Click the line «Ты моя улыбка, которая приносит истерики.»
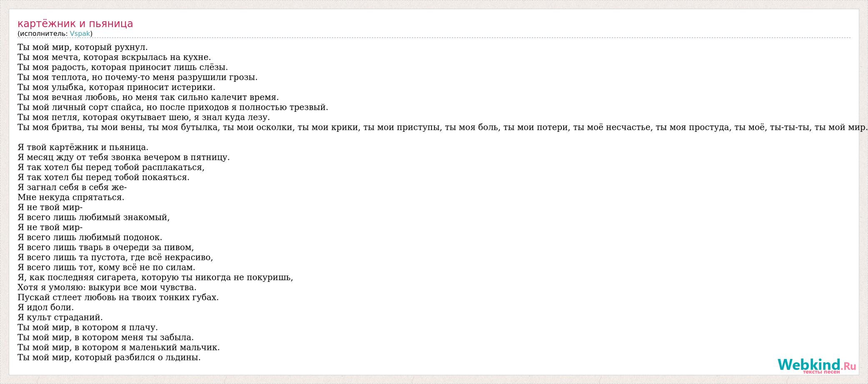868x384 pixels. pyautogui.click(x=116, y=87)
